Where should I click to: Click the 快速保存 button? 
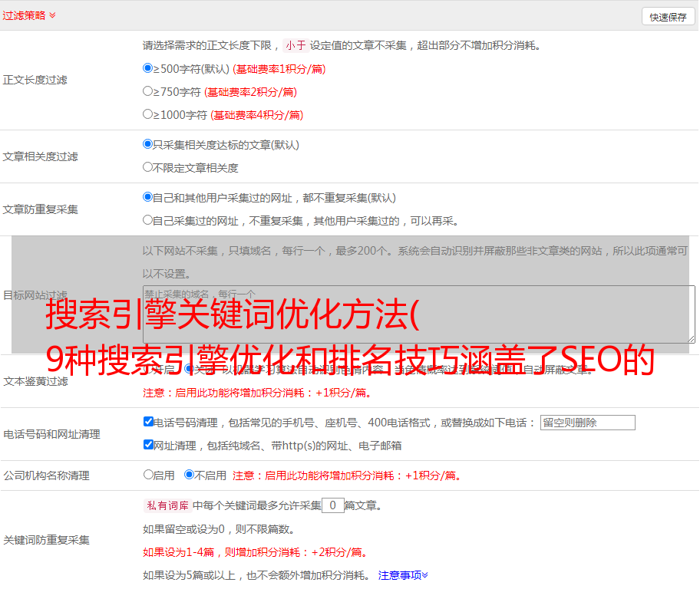pyautogui.click(x=668, y=17)
